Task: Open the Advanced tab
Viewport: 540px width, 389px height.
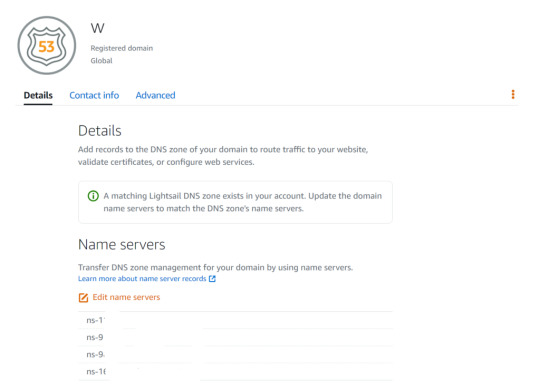Action: coord(155,95)
